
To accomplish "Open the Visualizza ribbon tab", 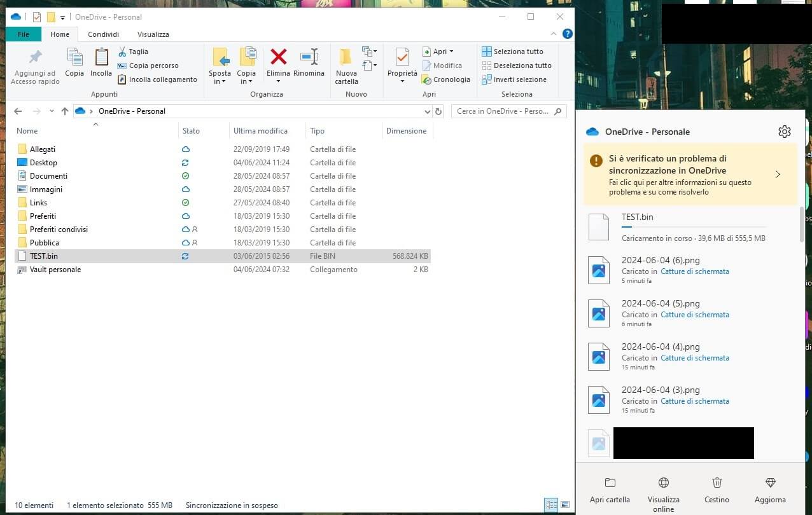I will pos(153,34).
